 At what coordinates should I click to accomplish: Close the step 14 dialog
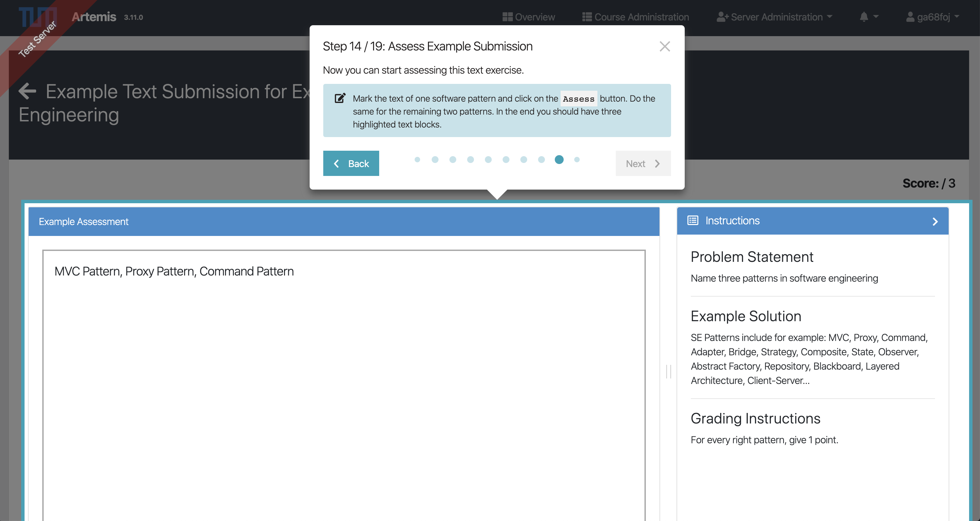pos(664,46)
